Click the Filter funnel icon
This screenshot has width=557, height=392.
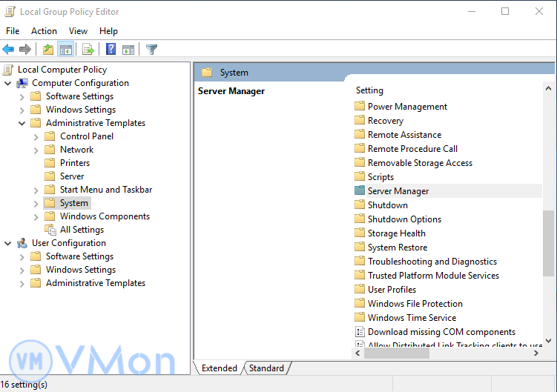pyautogui.click(x=152, y=50)
